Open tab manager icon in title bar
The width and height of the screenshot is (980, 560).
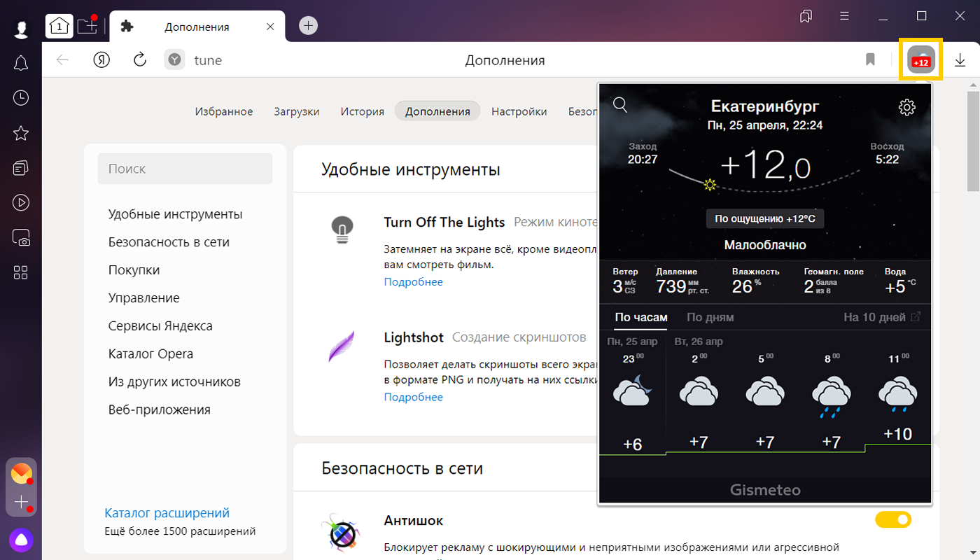point(806,15)
